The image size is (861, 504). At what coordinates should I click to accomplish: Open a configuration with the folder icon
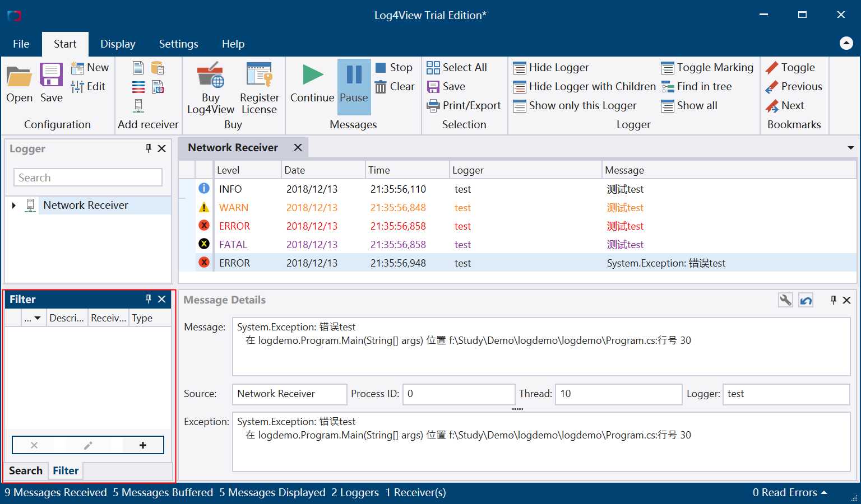tap(20, 83)
